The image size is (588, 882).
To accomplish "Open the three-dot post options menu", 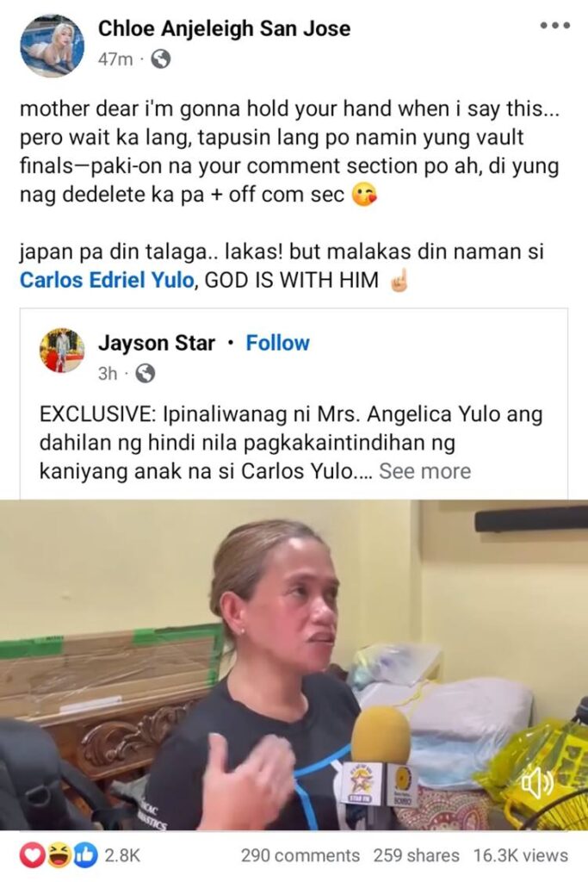I will click(x=555, y=25).
